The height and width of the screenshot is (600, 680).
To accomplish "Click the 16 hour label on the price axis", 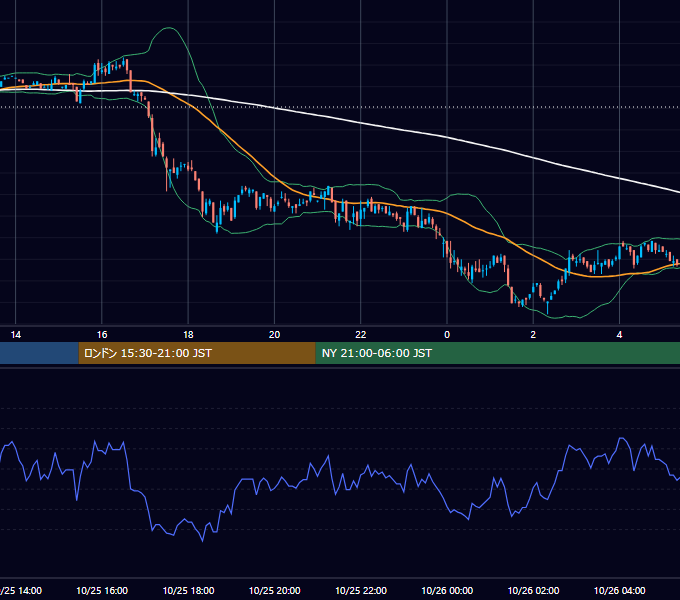I will (102, 335).
